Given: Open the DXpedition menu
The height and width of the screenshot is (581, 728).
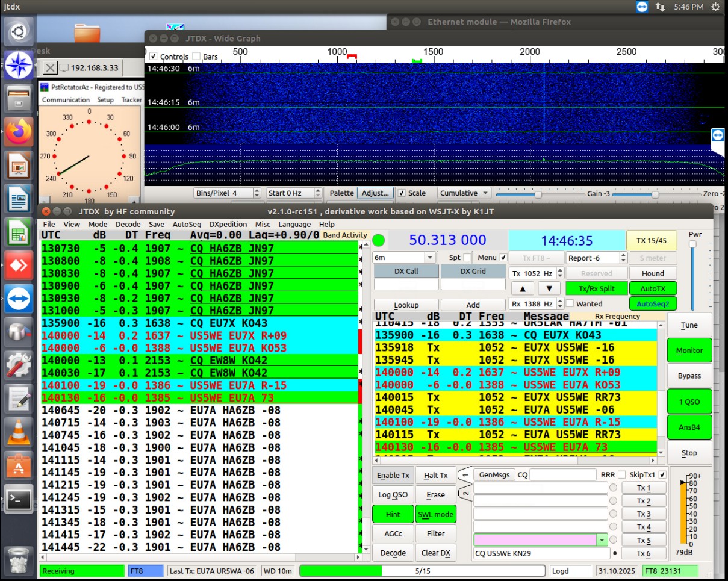Looking at the screenshot, I should coord(229,224).
